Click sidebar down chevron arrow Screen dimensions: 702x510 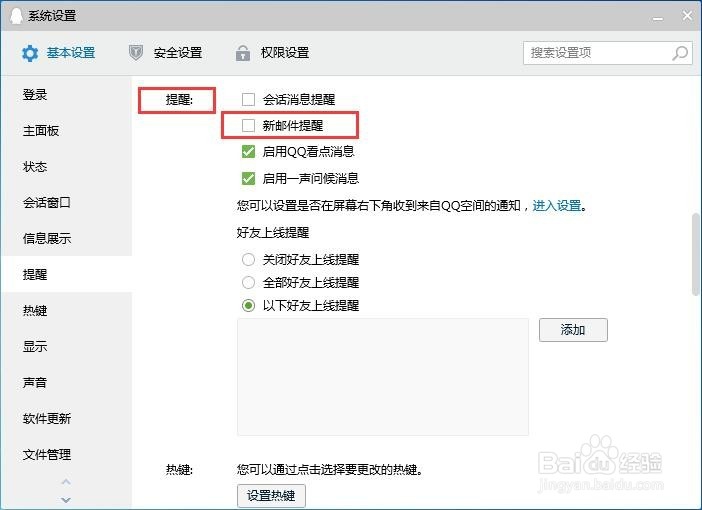click(x=66, y=499)
